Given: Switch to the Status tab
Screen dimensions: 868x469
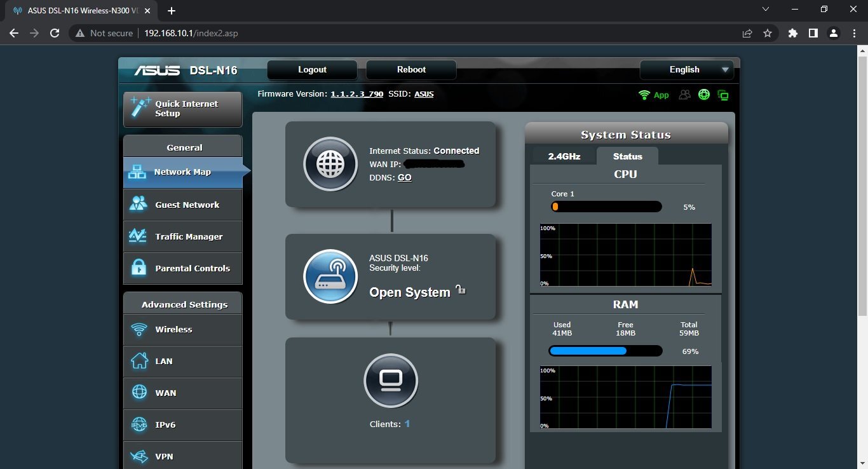Looking at the screenshot, I should point(627,156).
